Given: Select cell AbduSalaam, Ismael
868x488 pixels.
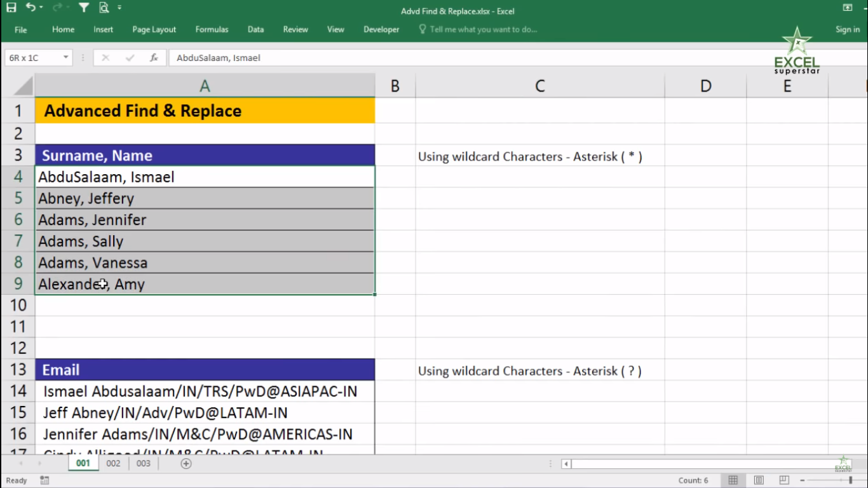Looking at the screenshot, I should pos(205,177).
